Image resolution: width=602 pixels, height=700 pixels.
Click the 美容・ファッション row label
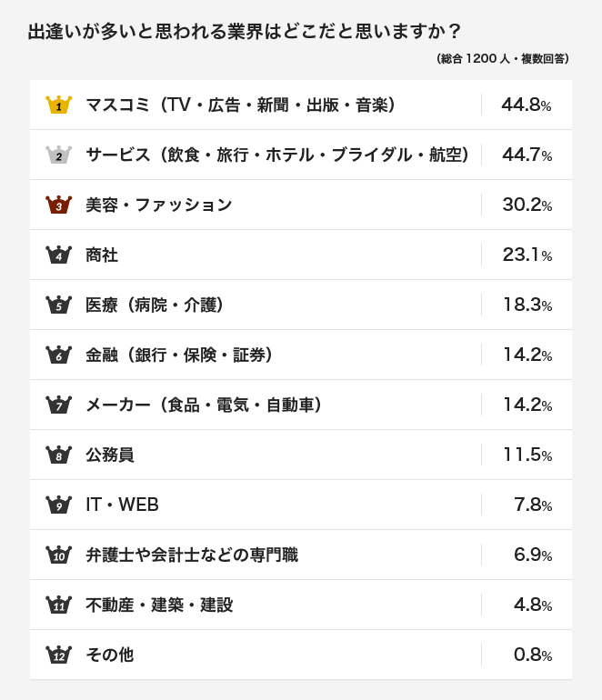click(159, 205)
